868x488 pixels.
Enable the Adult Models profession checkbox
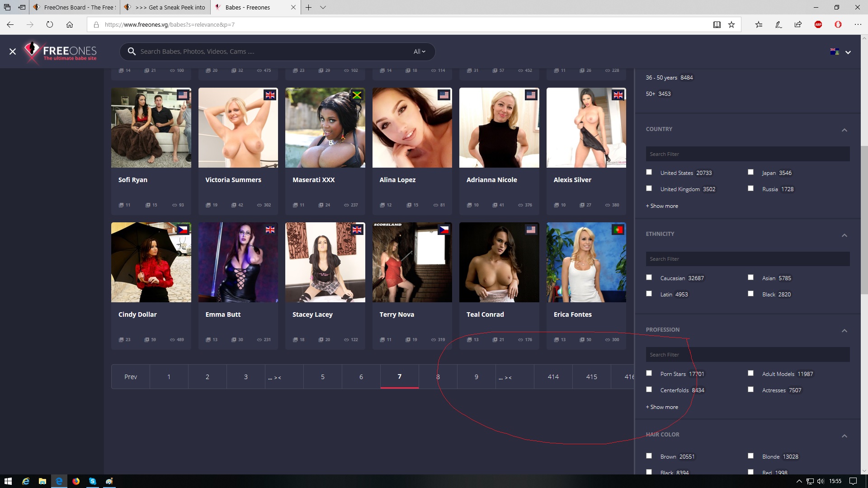pos(750,373)
